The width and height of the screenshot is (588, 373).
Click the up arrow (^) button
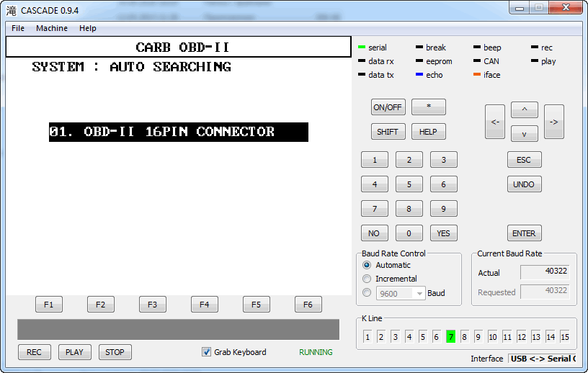coord(525,110)
